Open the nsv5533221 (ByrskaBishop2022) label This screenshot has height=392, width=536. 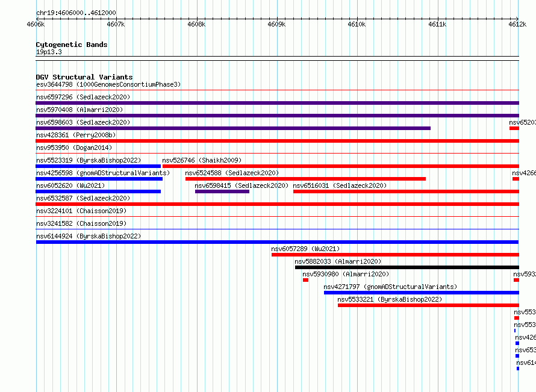click(390, 299)
